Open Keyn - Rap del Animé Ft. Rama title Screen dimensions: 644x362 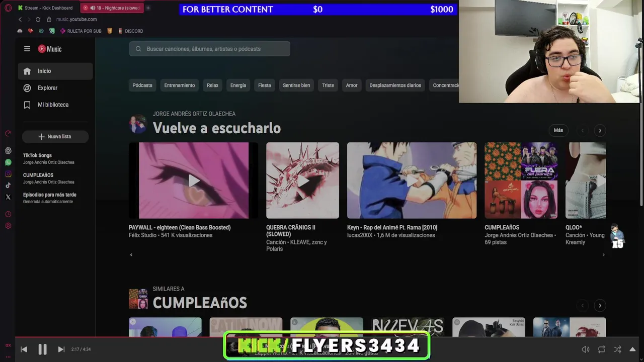click(392, 228)
